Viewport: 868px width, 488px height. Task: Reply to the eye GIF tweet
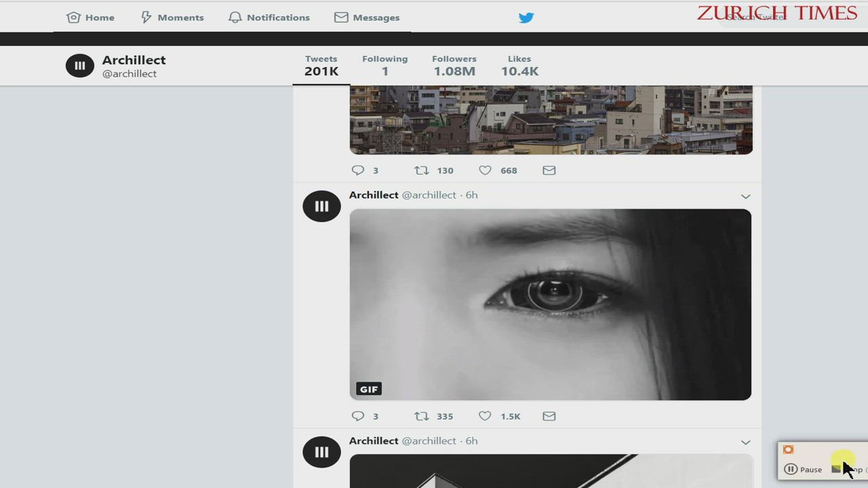point(358,416)
